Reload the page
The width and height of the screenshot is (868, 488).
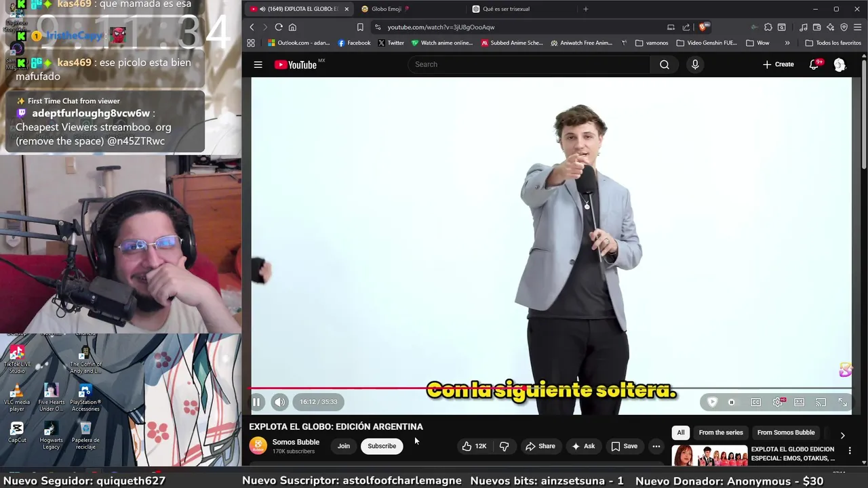pyautogui.click(x=279, y=27)
